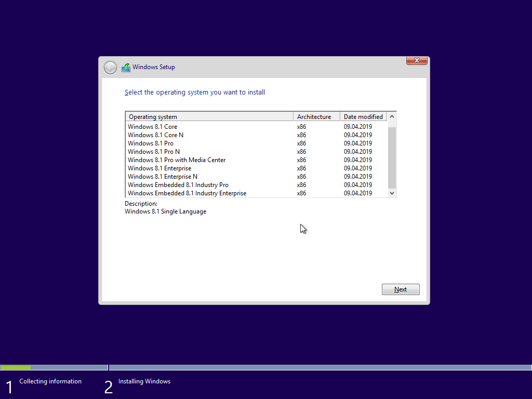532x399 pixels.
Task: Click x86 in Embedded Industry Enterprise row
Action: pyautogui.click(x=301, y=193)
